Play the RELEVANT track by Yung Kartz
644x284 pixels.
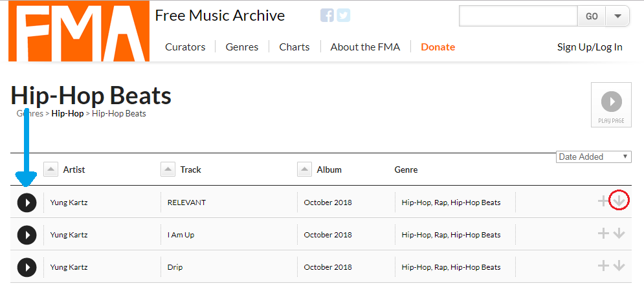27,202
